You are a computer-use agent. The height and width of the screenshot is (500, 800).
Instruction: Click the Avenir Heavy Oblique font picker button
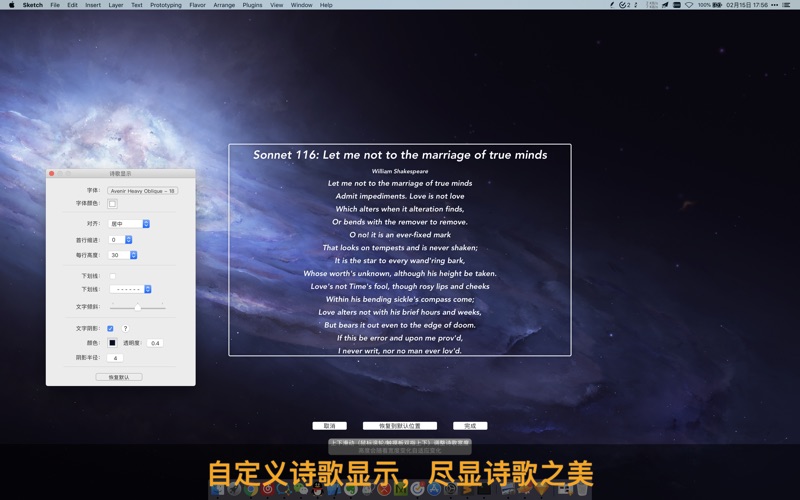point(142,190)
